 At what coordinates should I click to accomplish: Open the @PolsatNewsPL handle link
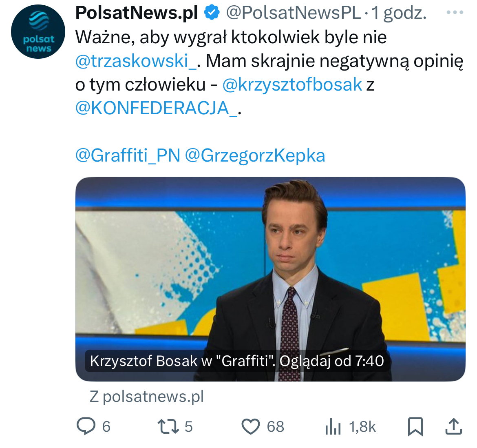293,13
